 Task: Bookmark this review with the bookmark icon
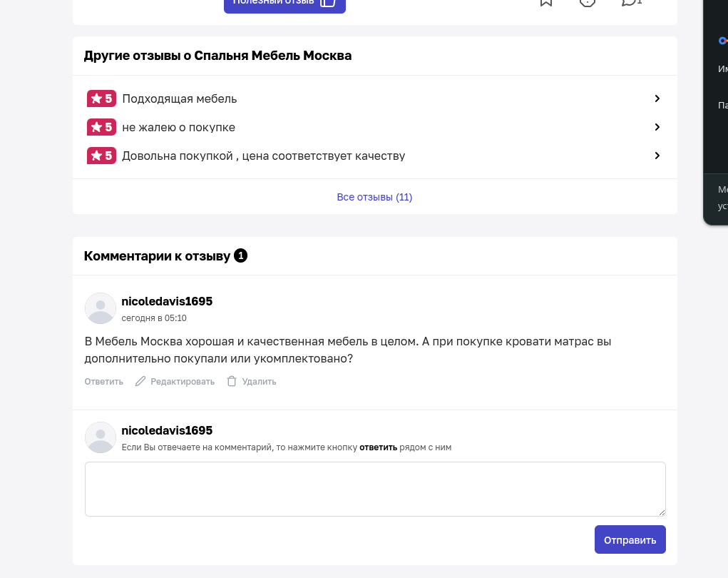[546, 2]
